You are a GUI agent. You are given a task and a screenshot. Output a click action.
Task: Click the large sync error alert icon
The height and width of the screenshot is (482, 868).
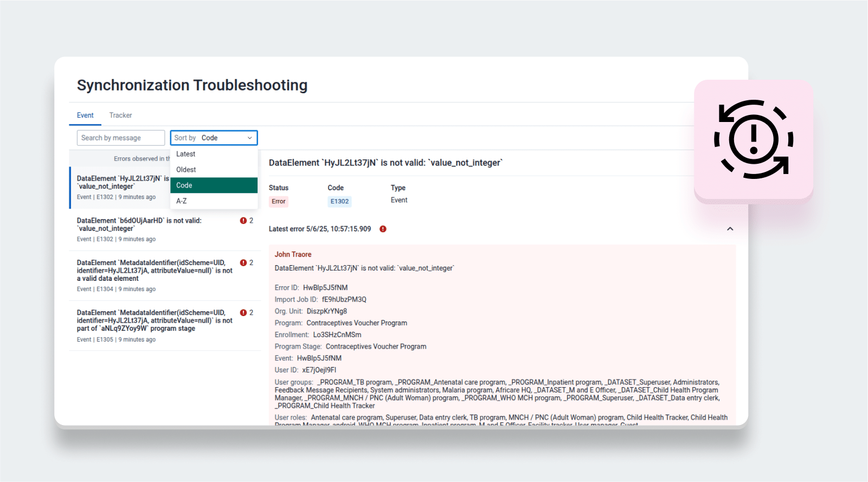click(753, 139)
